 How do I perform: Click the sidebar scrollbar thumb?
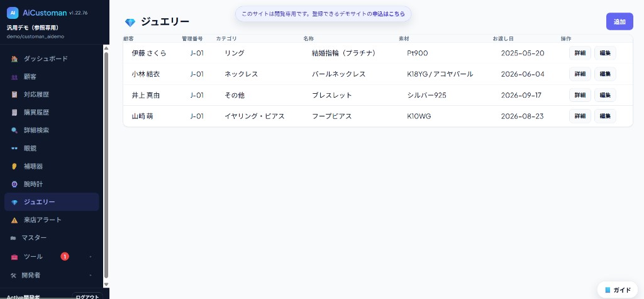click(106, 164)
